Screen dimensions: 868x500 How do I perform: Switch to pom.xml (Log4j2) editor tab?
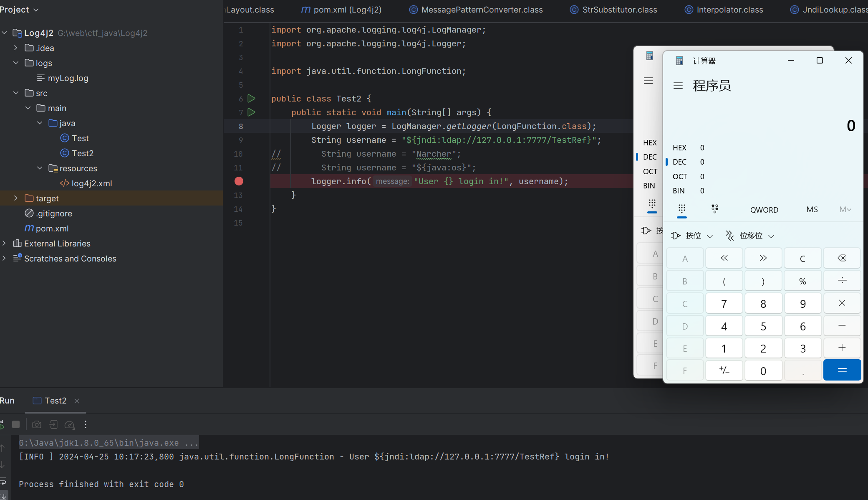pyautogui.click(x=341, y=10)
